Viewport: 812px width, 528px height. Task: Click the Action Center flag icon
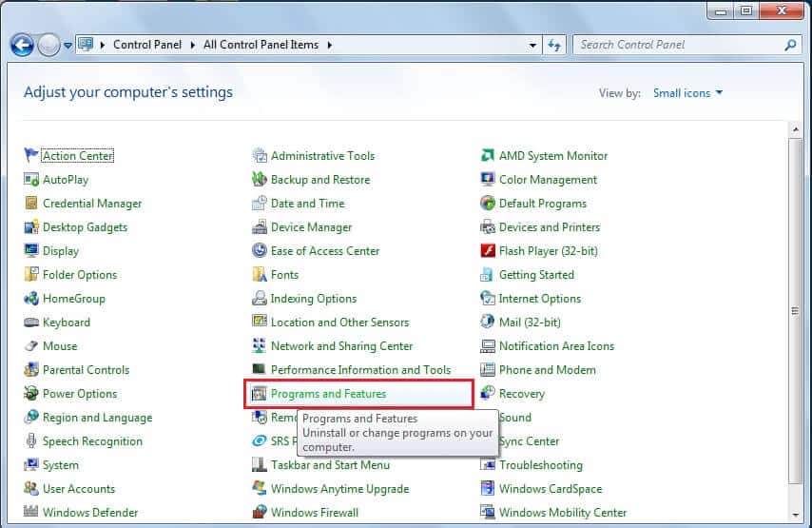coord(31,155)
